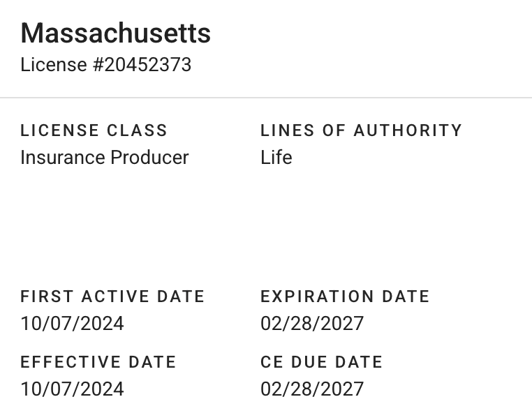Select the first active date value 10/07/2024
The height and width of the screenshot is (420, 532).
(x=72, y=324)
